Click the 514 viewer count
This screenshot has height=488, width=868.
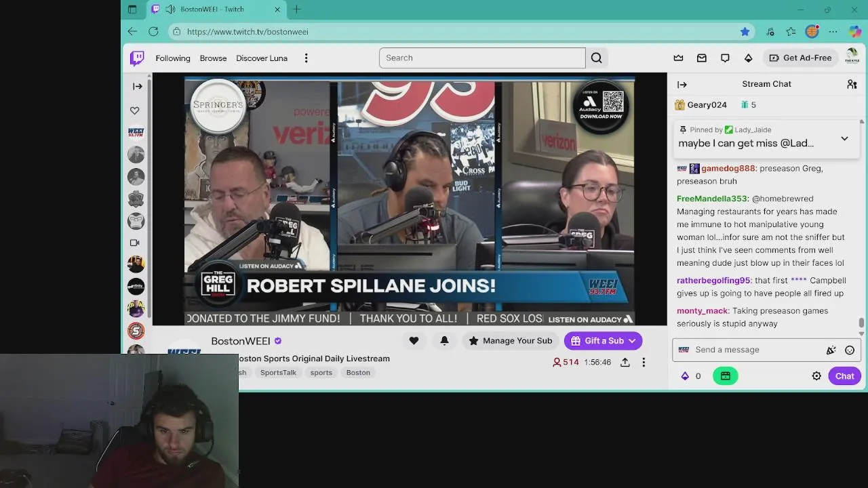[566, 362]
